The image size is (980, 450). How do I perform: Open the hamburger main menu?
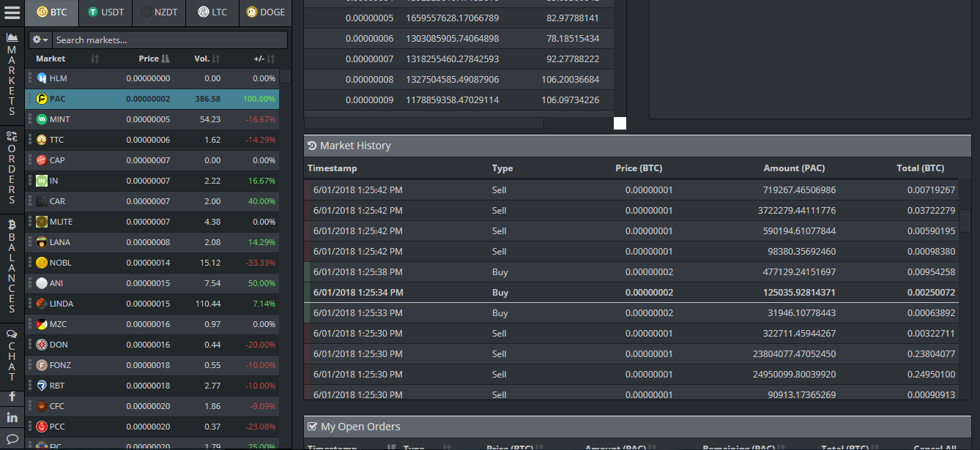point(12,12)
